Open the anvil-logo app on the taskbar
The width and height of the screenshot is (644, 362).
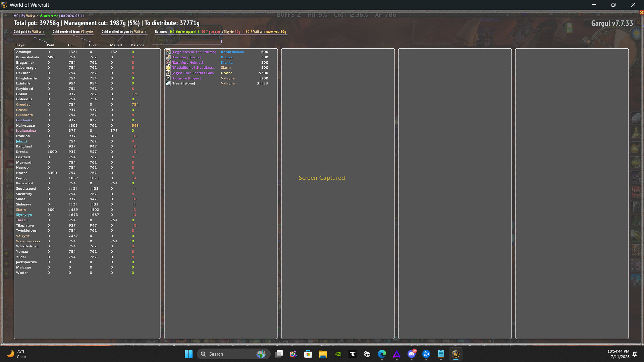tap(353, 354)
